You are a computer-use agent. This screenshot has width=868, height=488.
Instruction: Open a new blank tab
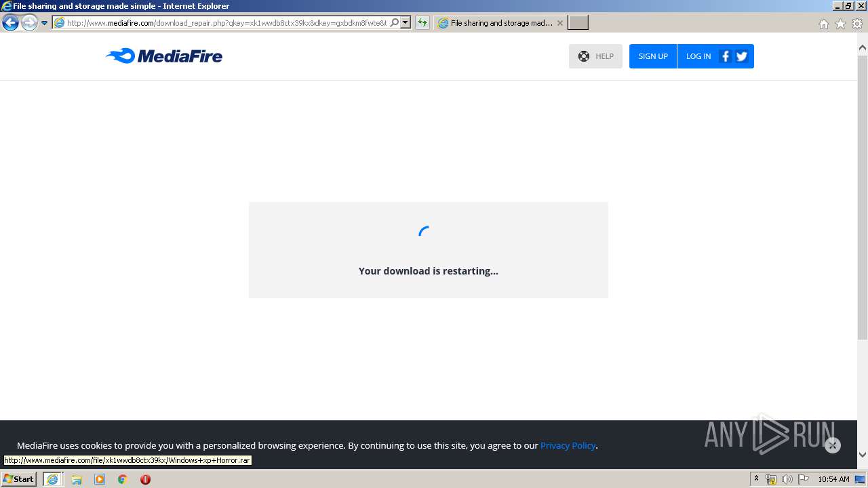(578, 23)
